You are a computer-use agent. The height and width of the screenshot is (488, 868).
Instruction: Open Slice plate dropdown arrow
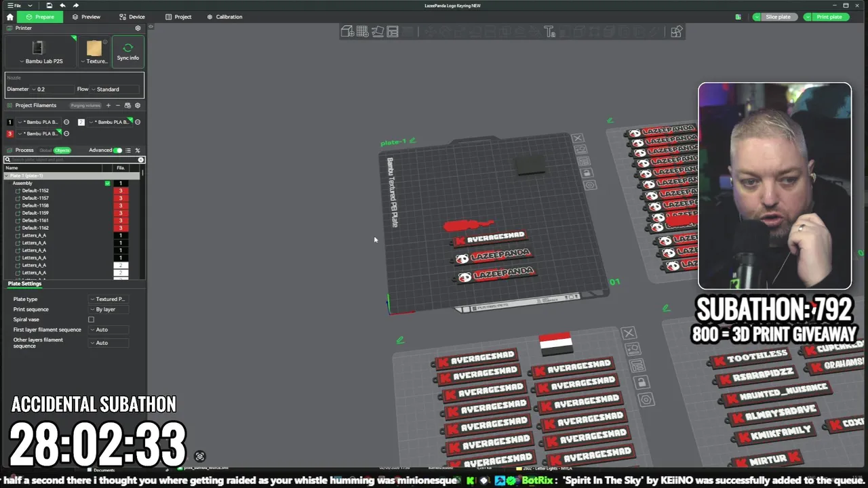757,17
